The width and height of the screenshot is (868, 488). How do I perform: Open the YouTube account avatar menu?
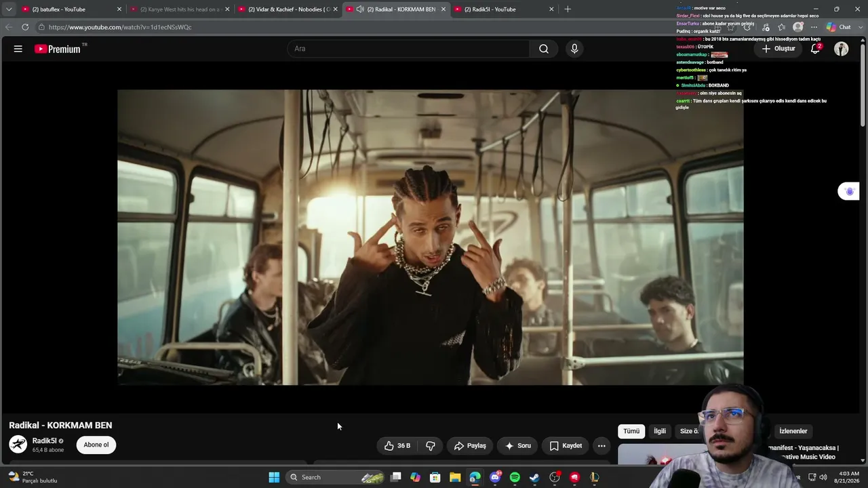click(842, 49)
